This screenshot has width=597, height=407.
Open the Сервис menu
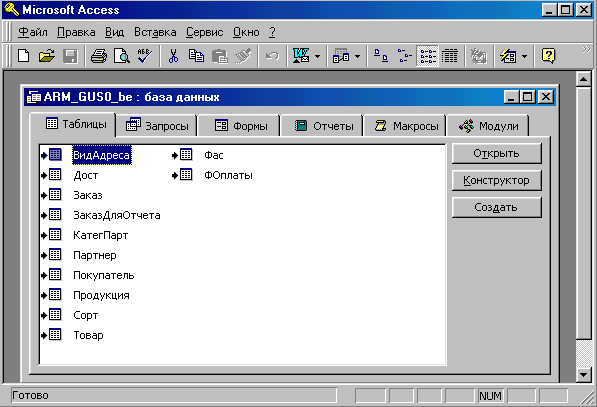pos(204,32)
